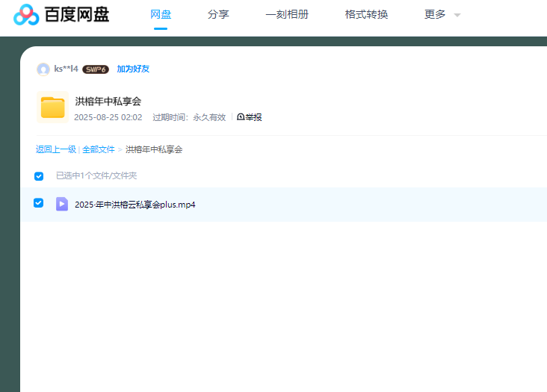Go to the 一刻相册 tab
547x392 pixels.
287,14
